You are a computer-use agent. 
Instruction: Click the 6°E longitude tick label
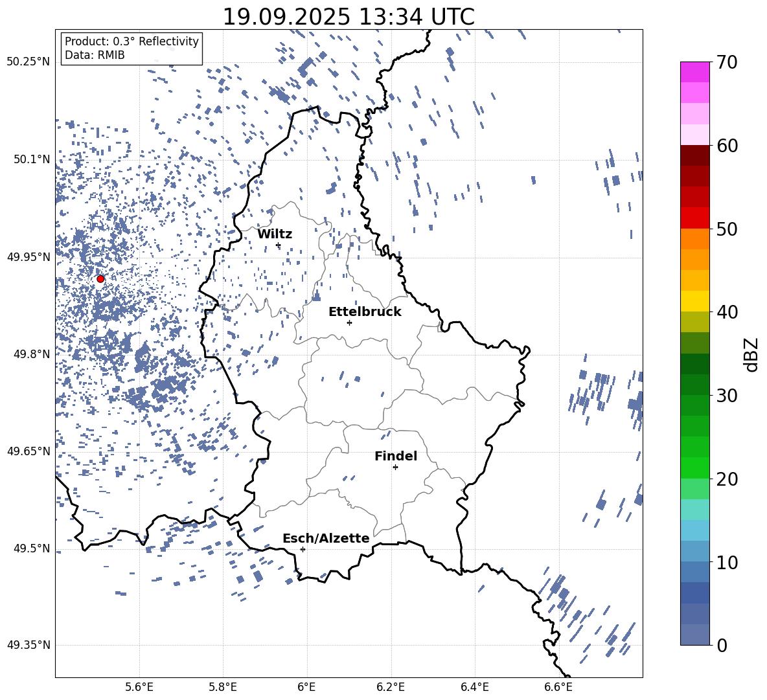(306, 686)
